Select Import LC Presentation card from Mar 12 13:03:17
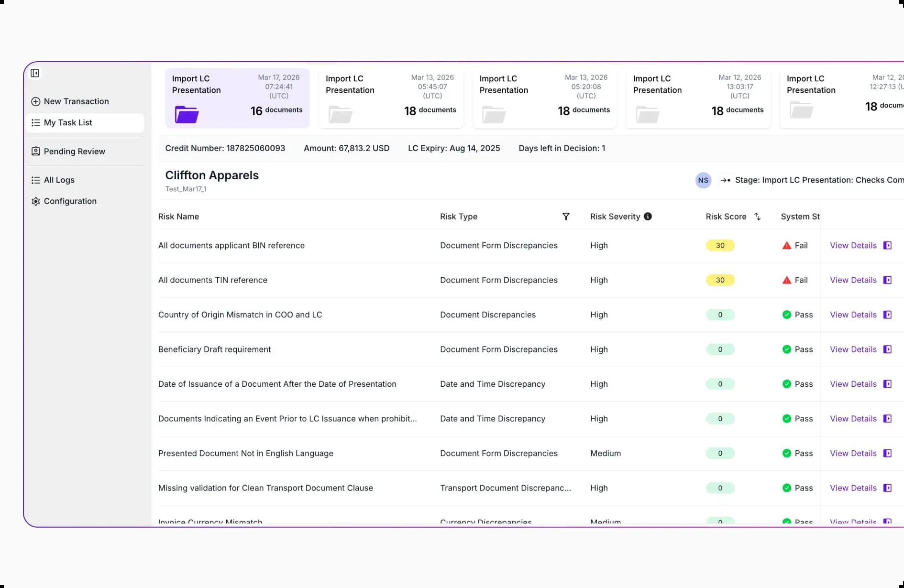The image size is (904, 588). (698, 98)
